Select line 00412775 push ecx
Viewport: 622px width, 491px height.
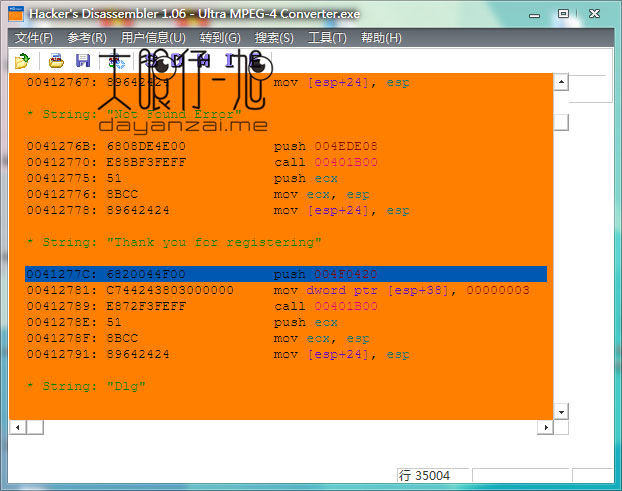point(182,178)
